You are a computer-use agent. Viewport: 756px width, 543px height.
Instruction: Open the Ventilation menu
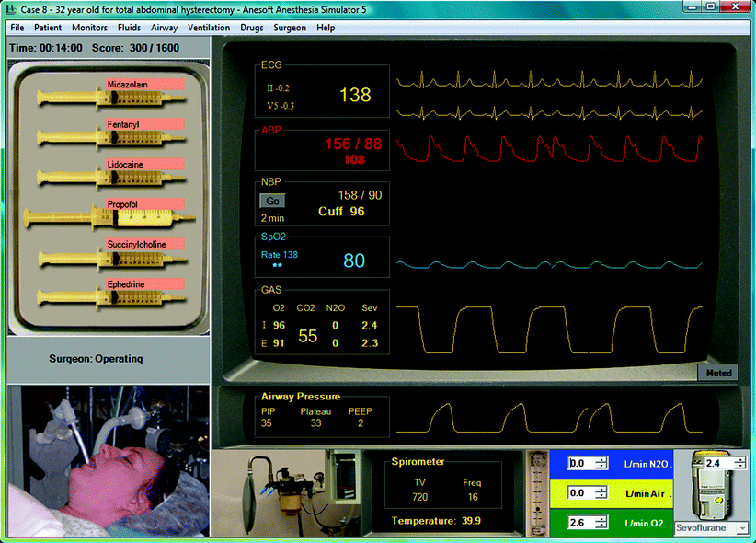[x=209, y=28]
